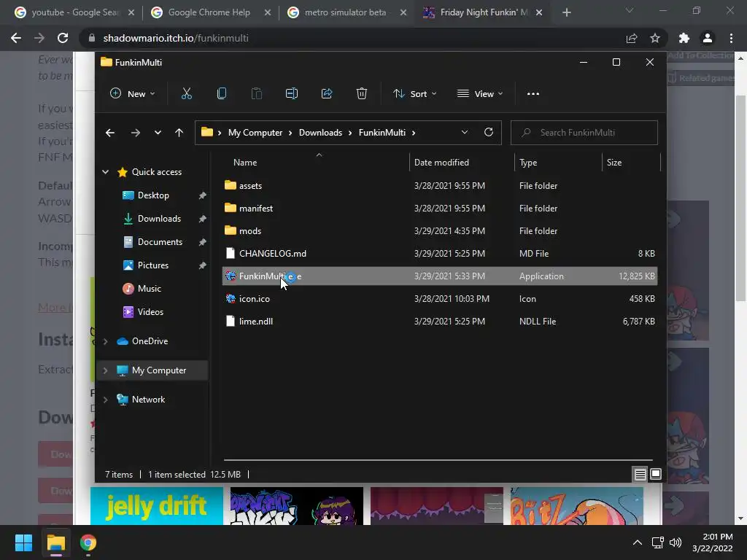Select Desktop in Quick access
This screenshot has height=560, width=747.
point(153,195)
